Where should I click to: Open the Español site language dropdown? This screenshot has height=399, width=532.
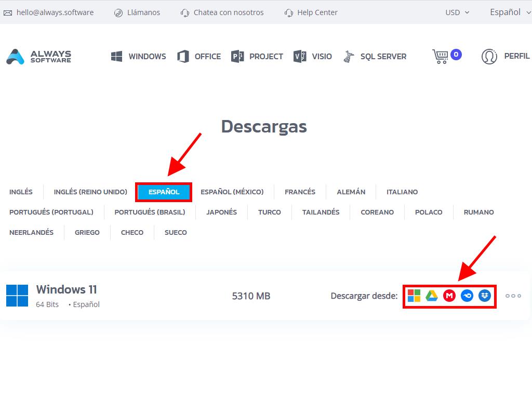508,12
